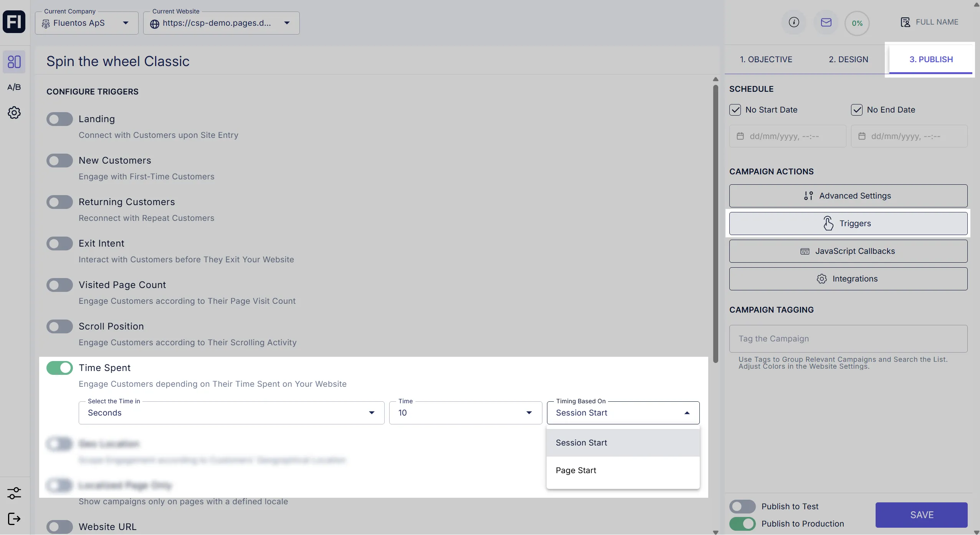Open the mail envelope icon in header
The image size is (980, 535).
(826, 22)
